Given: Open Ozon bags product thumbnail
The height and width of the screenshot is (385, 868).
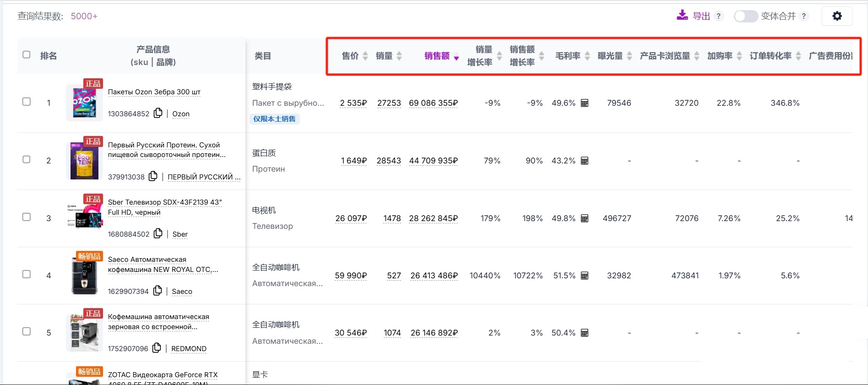Looking at the screenshot, I should click(84, 103).
